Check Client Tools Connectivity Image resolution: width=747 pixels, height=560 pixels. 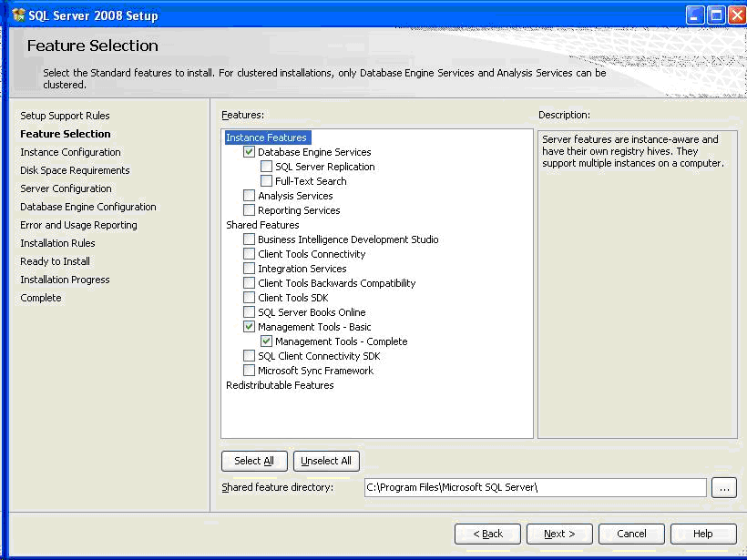pos(249,254)
